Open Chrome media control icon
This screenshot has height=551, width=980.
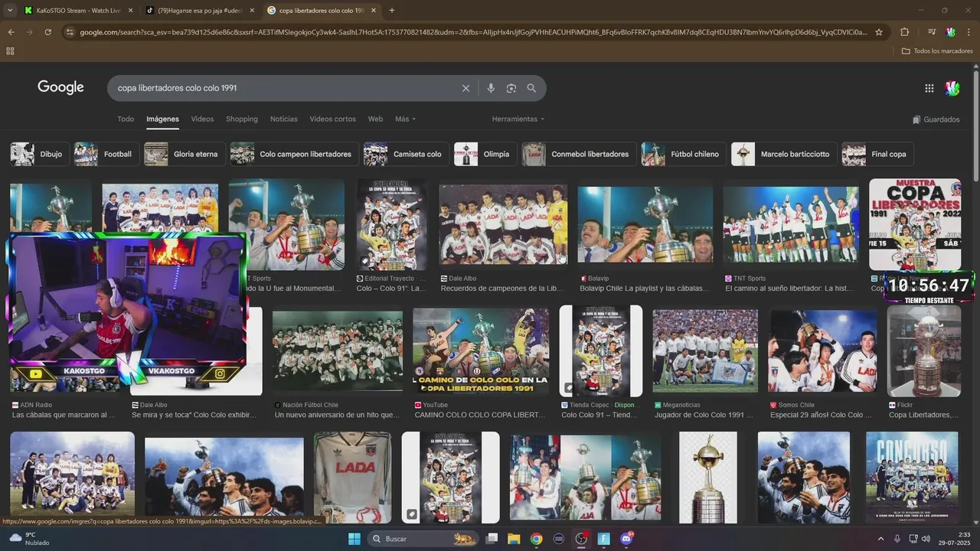[x=931, y=32]
